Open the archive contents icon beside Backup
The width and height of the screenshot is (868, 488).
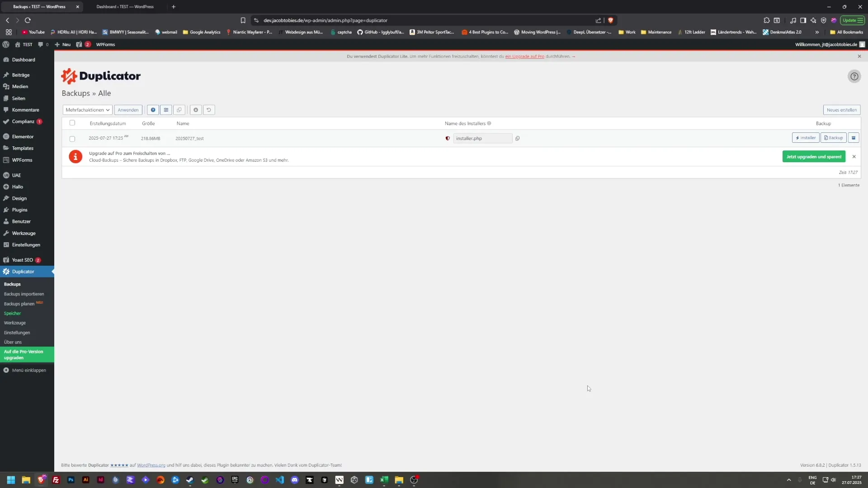854,138
